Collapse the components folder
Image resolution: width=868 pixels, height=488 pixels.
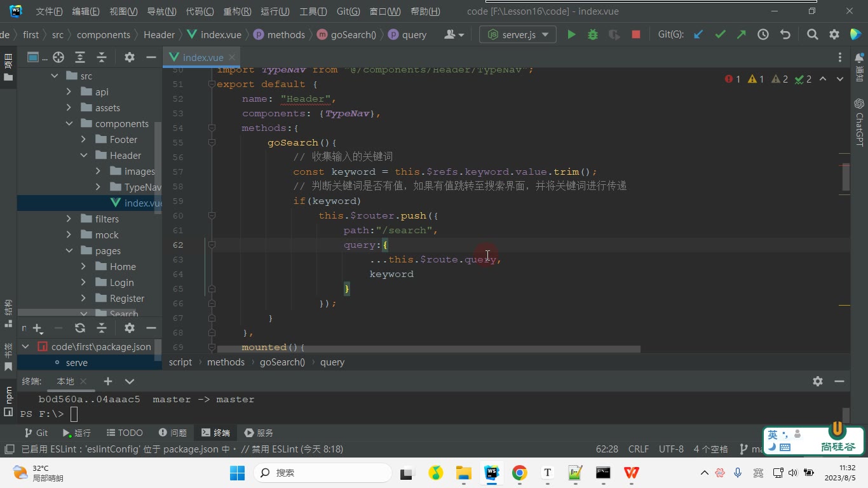coord(69,124)
